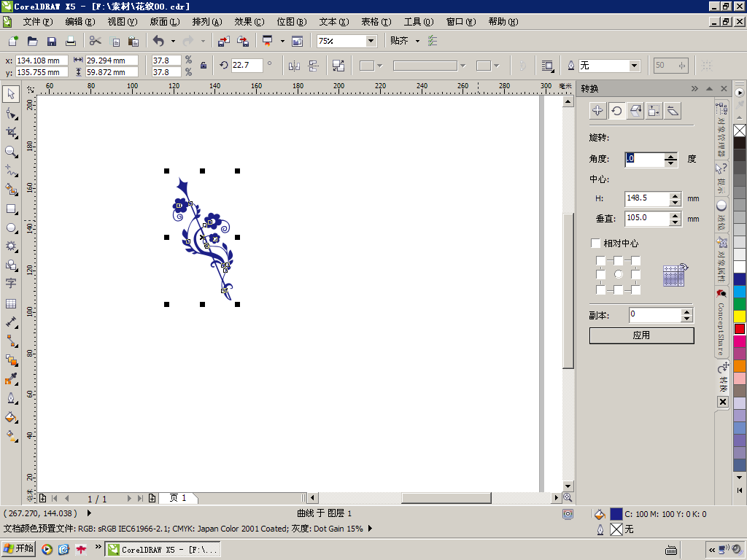
Task: Click the 副本 copies input field
Action: [655, 315]
